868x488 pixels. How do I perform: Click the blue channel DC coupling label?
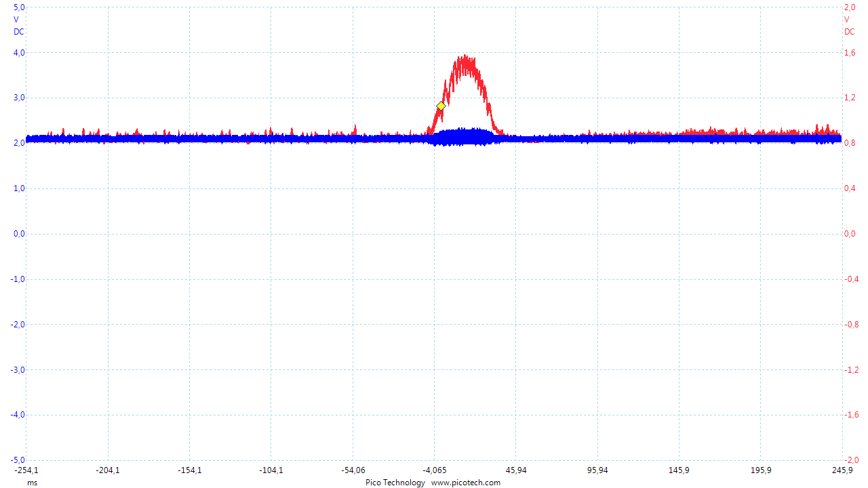[19, 32]
